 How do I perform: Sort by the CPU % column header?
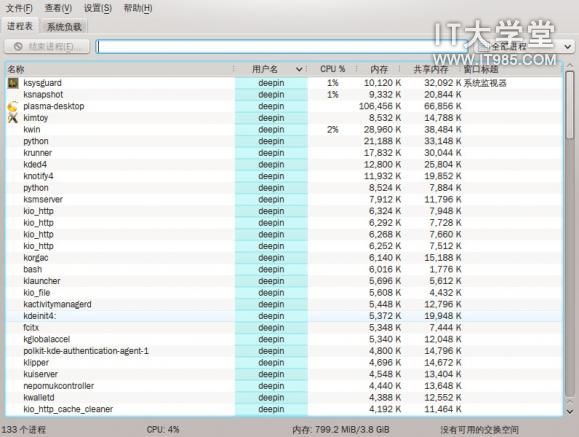pyautogui.click(x=332, y=69)
